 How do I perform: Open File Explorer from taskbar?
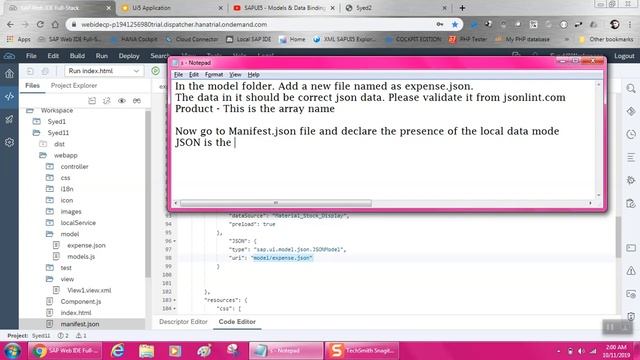[146, 351]
